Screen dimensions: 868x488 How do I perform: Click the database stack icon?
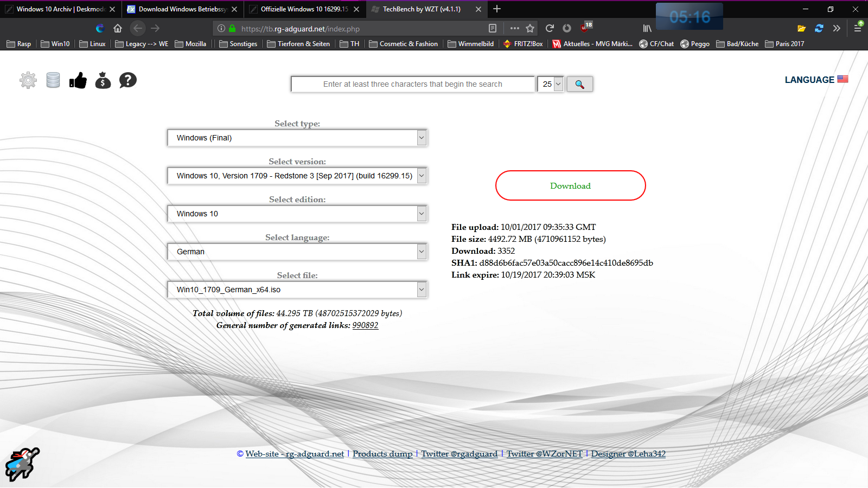pyautogui.click(x=53, y=80)
